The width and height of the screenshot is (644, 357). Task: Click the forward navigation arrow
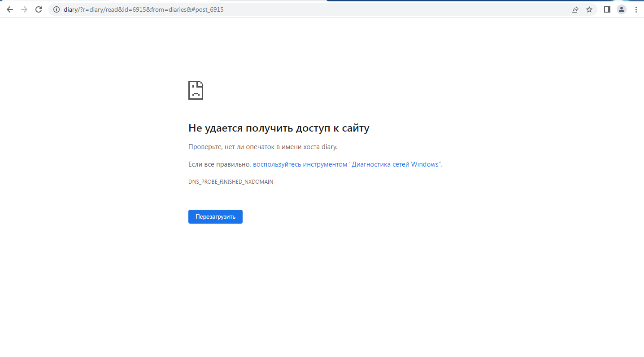(x=24, y=9)
